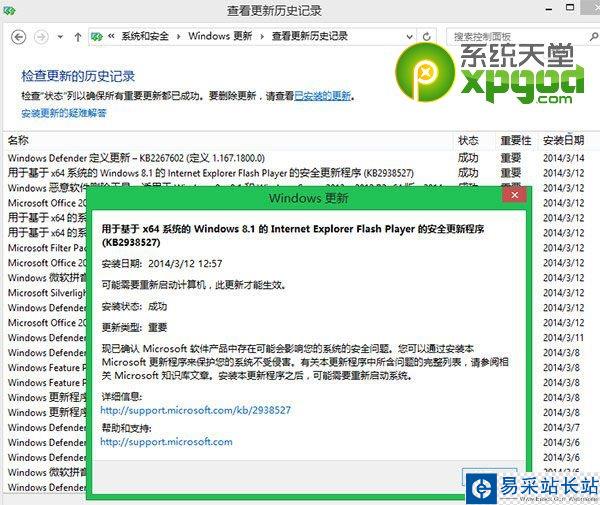Minimize the update history window
The width and height of the screenshot is (600, 505).
(549, 8)
